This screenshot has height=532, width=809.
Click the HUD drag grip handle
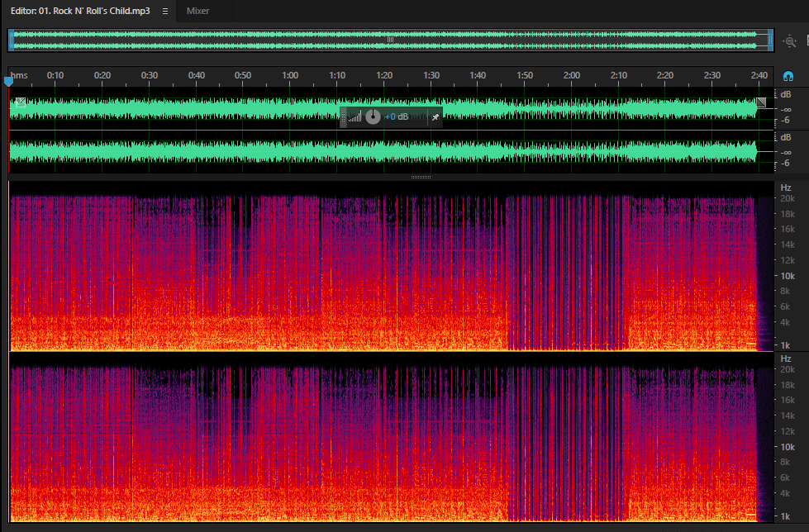(x=344, y=117)
